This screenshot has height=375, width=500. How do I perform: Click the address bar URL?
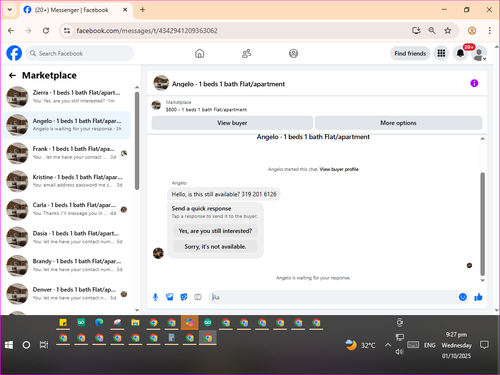click(x=147, y=31)
